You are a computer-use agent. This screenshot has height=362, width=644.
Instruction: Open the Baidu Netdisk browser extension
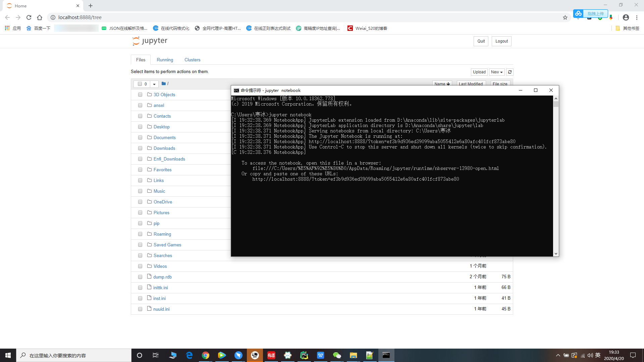[x=578, y=14]
